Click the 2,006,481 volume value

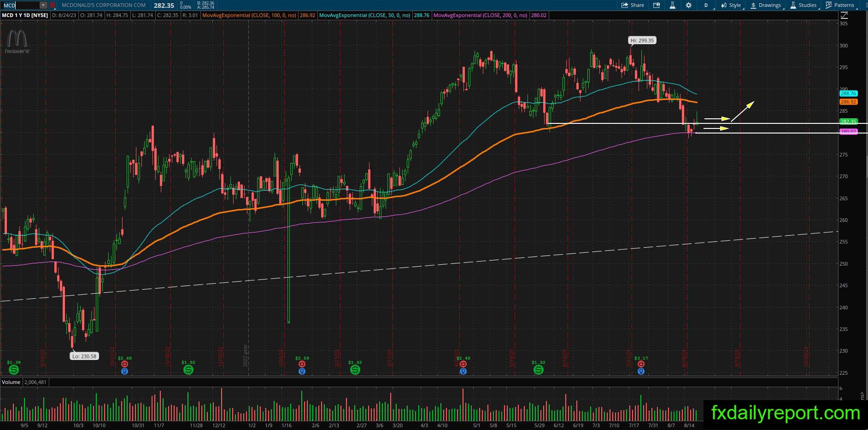36,382
